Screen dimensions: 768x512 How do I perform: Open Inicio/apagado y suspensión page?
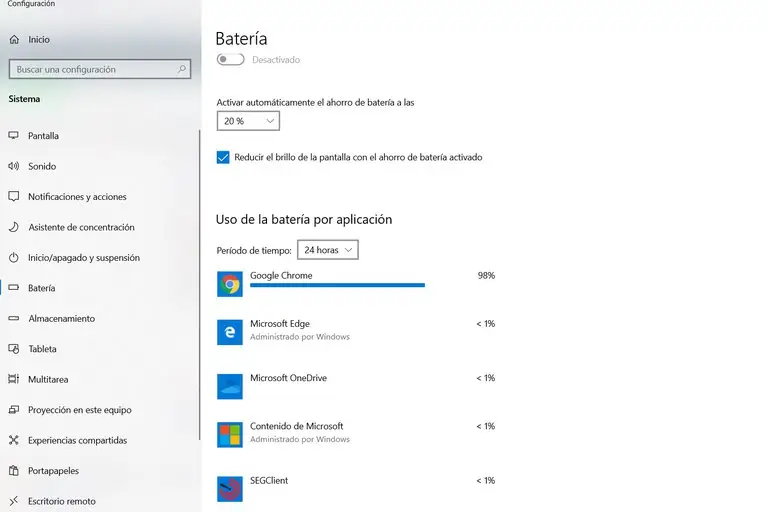(x=84, y=257)
